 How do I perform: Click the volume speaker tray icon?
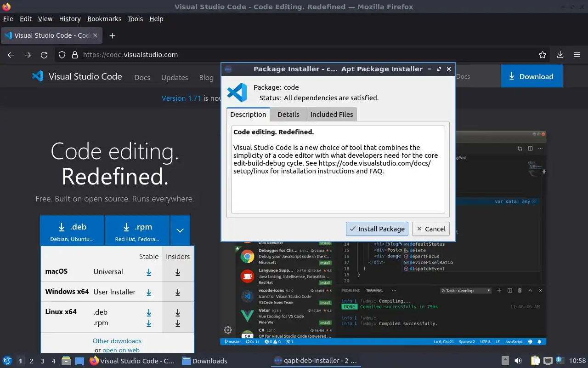coord(518,361)
